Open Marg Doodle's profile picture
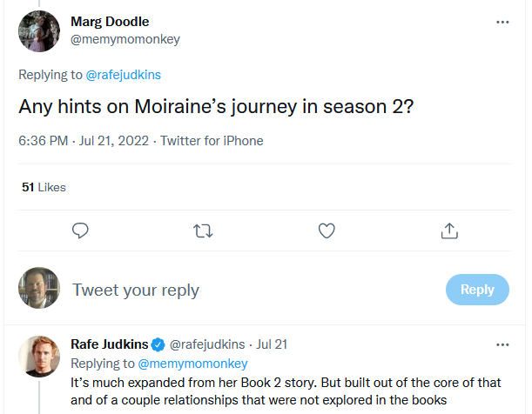 [39, 31]
